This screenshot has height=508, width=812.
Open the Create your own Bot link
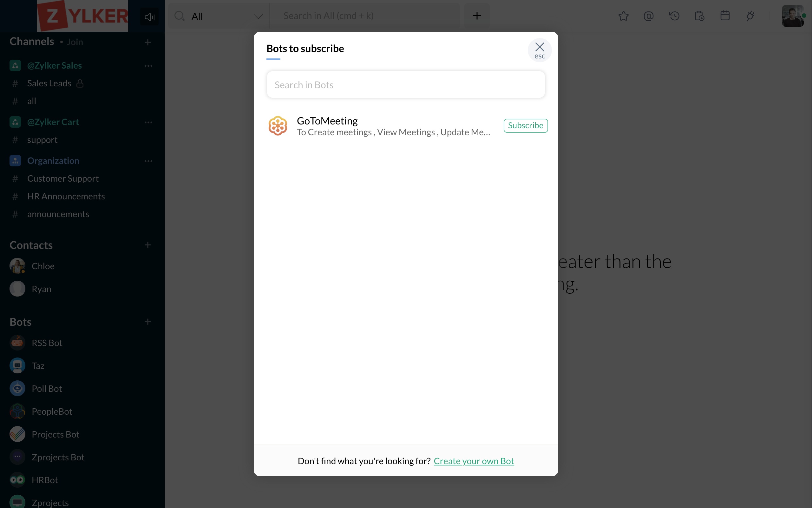pyautogui.click(x=474, y=461)
